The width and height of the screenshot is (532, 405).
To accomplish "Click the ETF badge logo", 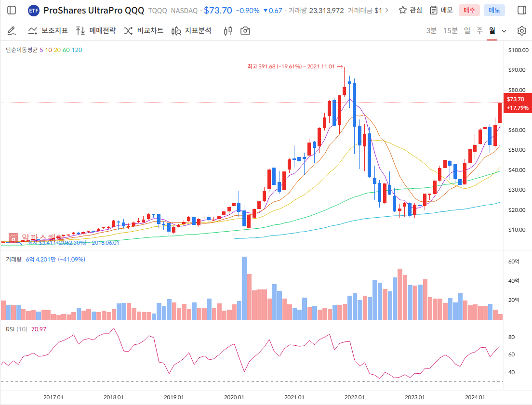I will [34, 11].
